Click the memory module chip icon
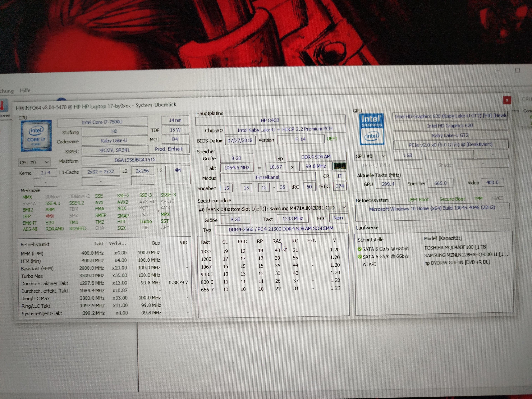Image resolution: width=532 pixels, height=399 pixels. click(x=340, y=166)
